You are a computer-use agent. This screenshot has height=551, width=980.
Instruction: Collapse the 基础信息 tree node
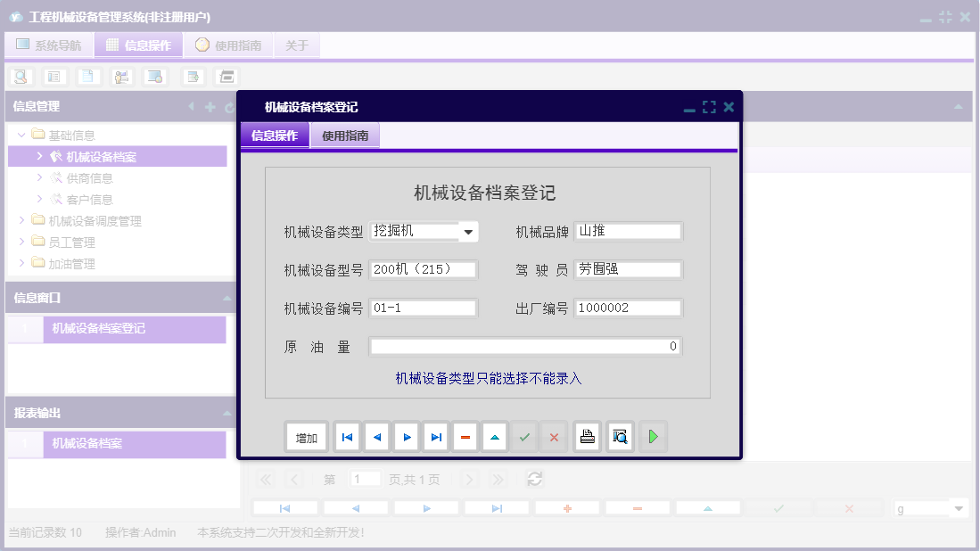point(21,135)
